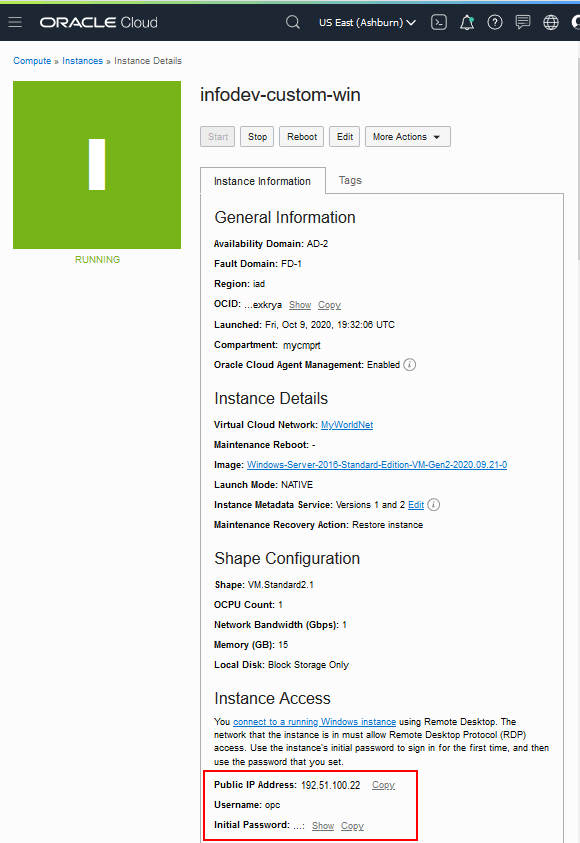Open help using the question mark icon
Screen dimensions: 580x843
(x=494, y=21)
